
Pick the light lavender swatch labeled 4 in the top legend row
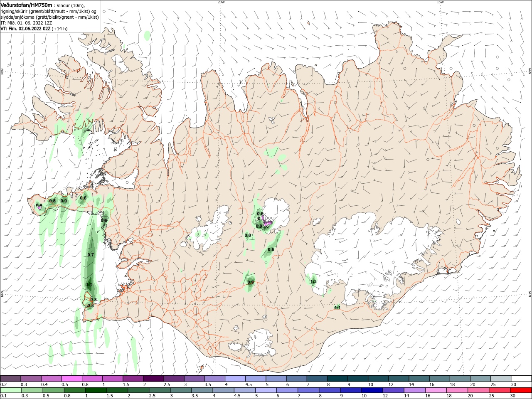[x=235, y=379]
